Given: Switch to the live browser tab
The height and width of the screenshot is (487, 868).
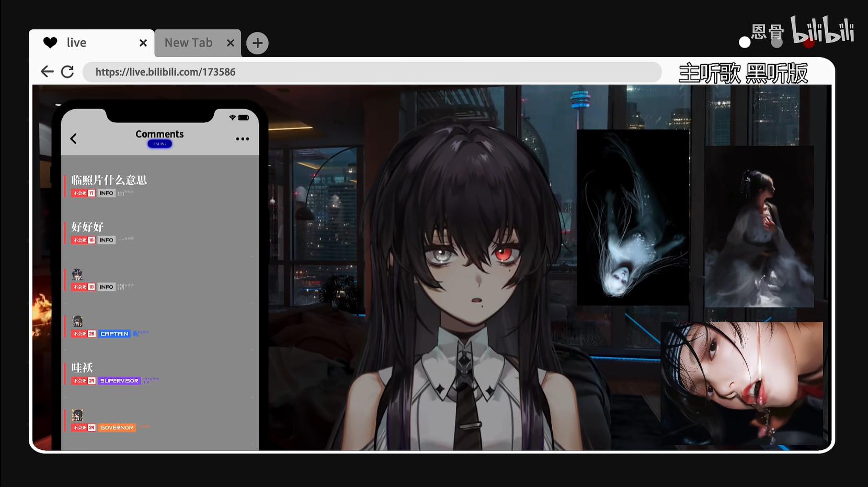Looking at the screenshot, I should coord(92,43).
